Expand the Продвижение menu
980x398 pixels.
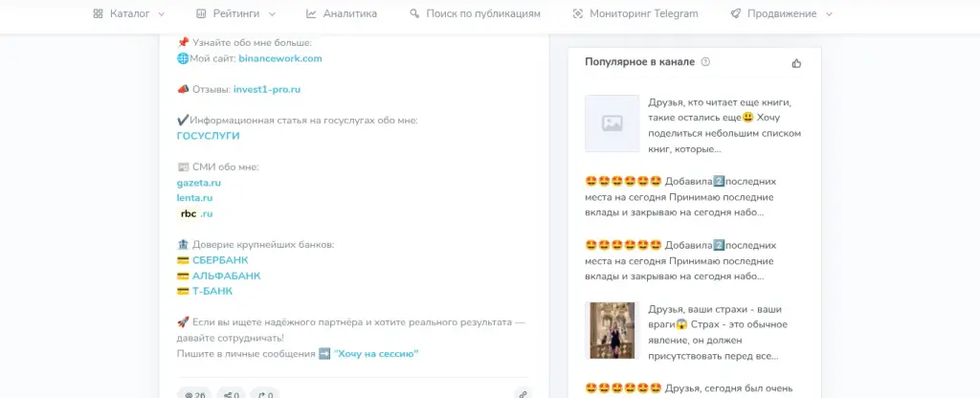[x=782, y=13]
